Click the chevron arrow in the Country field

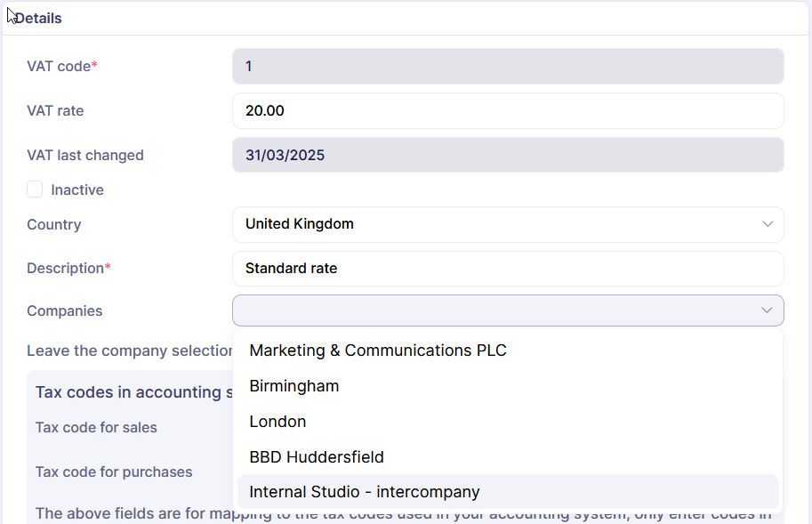coord(767,224)
